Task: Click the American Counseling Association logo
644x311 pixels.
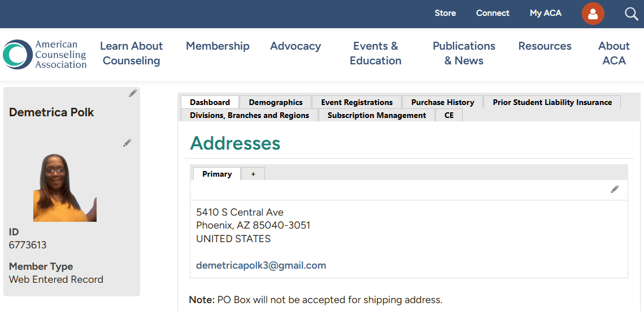Action: tap(45, 54)
